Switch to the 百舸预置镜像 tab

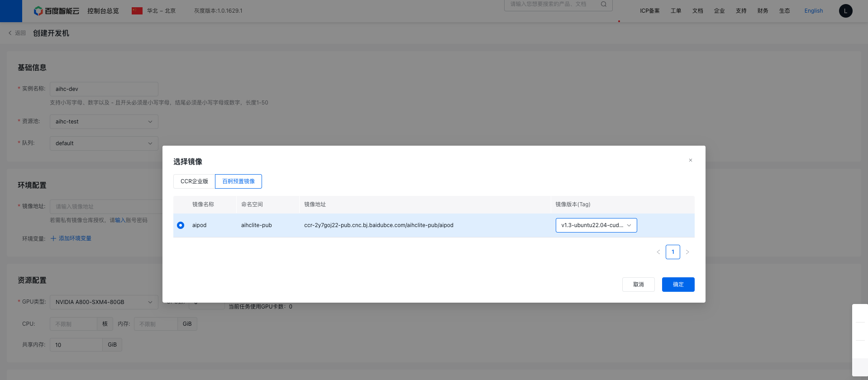tap(238, 181)
